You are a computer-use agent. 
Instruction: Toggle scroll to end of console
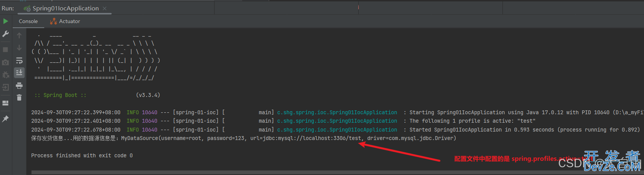19,72
